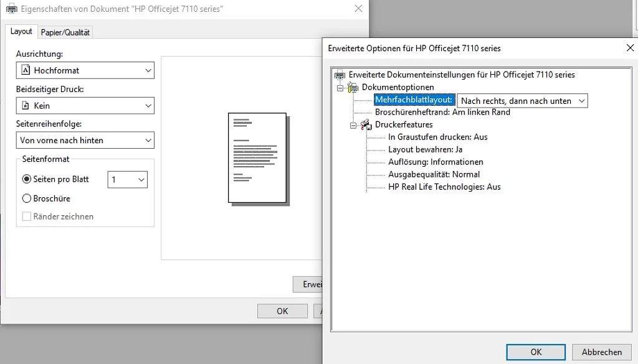The width and height of the screenshot is (638, 364).
Task: Select Layout bewahren: Ja
Action: pyautogui.click(x=425, y=149)
